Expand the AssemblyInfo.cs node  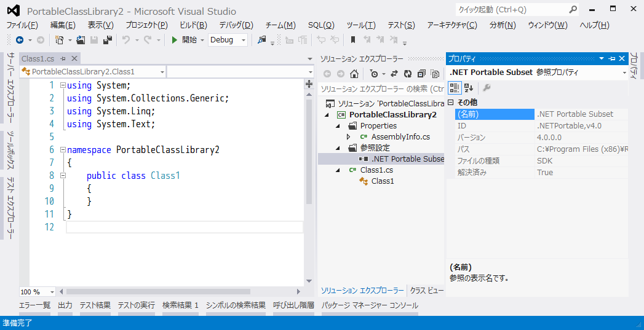(x=349, y=137)
